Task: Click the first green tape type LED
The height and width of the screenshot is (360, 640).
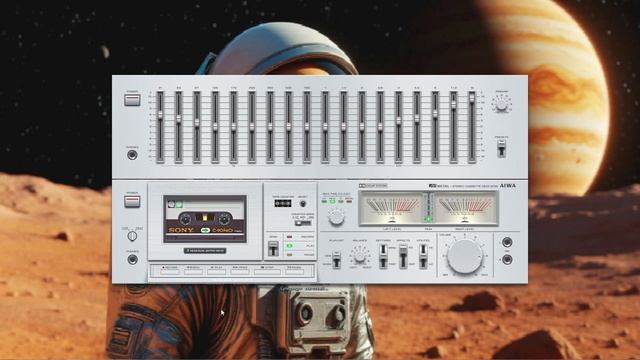Action: (324, 201)
